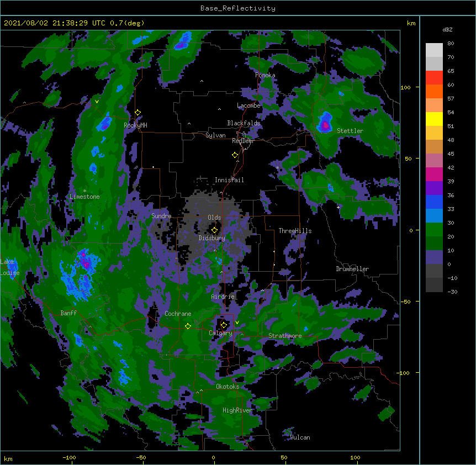Select the slate 10-0 dBZ legend swatch
Screen dimensions: 476x465
pyautogui.click(x=434, y=257)
